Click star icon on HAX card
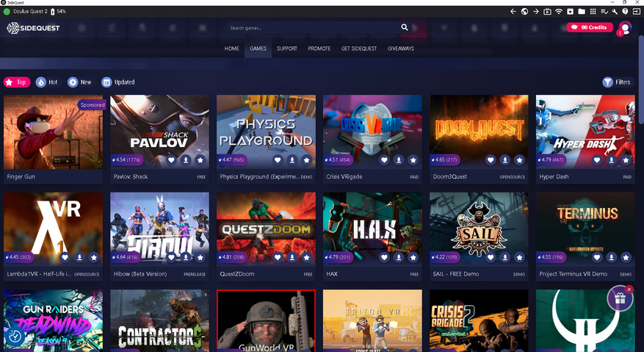The image size is (644, 352). pos(413,257)
